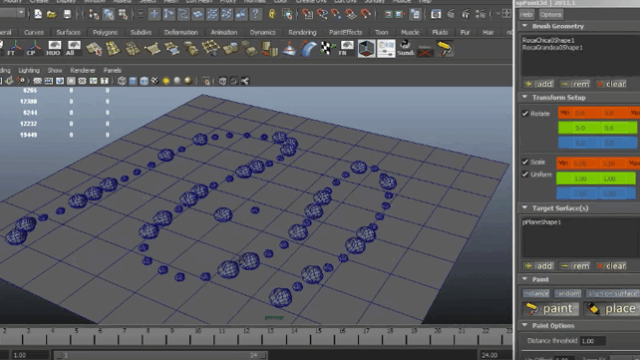Toggle the align on surface option
The height and width of the screenshot is (360, 640).
coord(612,293)
